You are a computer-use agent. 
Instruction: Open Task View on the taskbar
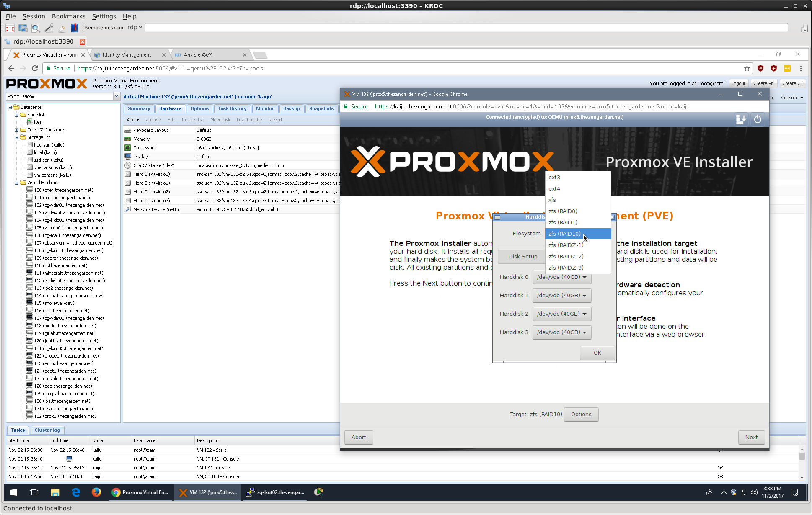(x=34, y=492)
